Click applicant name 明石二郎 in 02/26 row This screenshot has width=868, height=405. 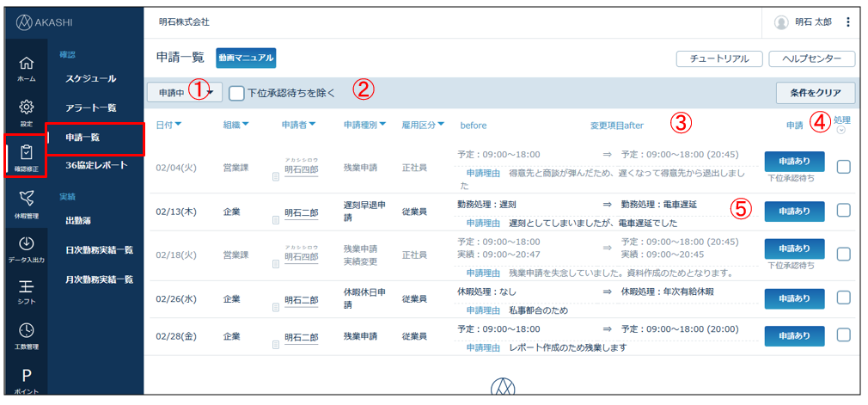pos(301,300)
